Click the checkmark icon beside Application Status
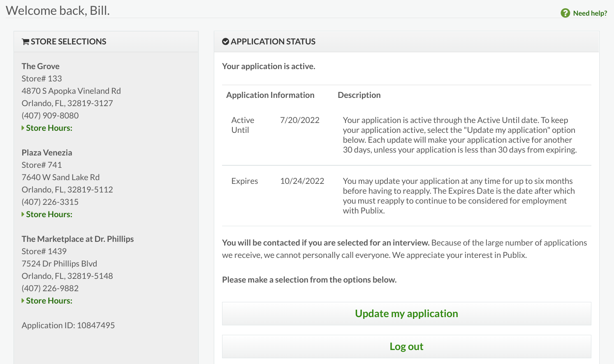 click(225, 42)
